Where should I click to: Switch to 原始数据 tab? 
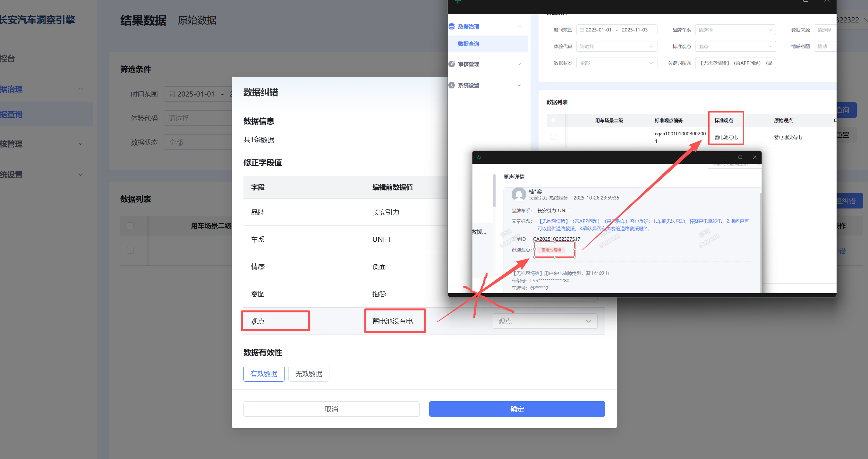tap(197, 21)
